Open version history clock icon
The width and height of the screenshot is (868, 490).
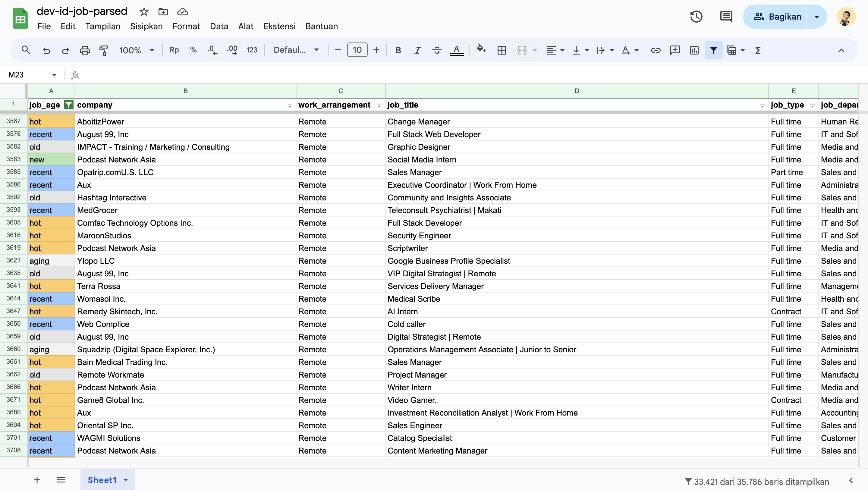click(x=696, y=17)
